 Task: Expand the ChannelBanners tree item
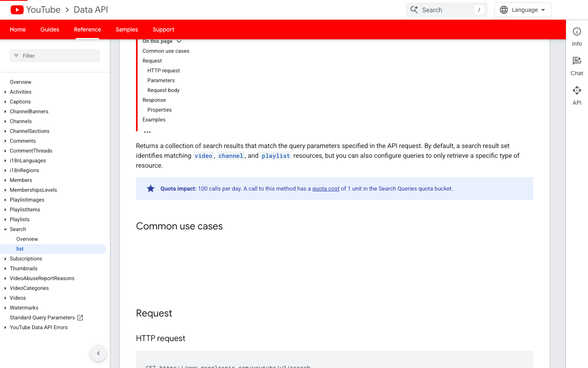click(x=5, y=112)
